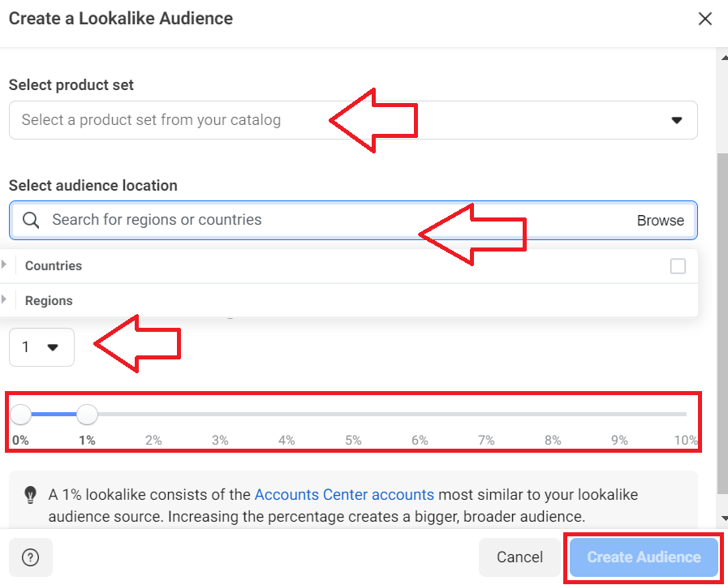Click the 0% slider handle
This screenshot has height=585, width=728.
(x=20, y=414)
